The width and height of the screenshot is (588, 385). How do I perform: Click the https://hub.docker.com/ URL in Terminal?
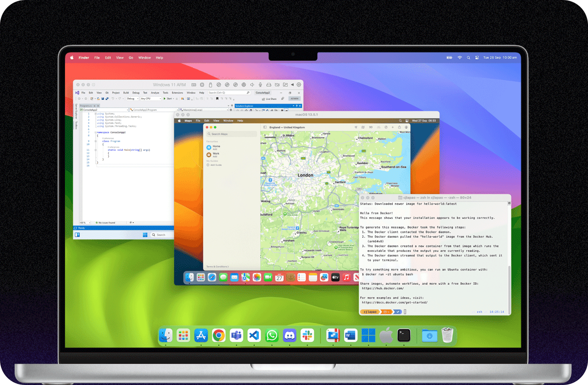tap(383, 289)
